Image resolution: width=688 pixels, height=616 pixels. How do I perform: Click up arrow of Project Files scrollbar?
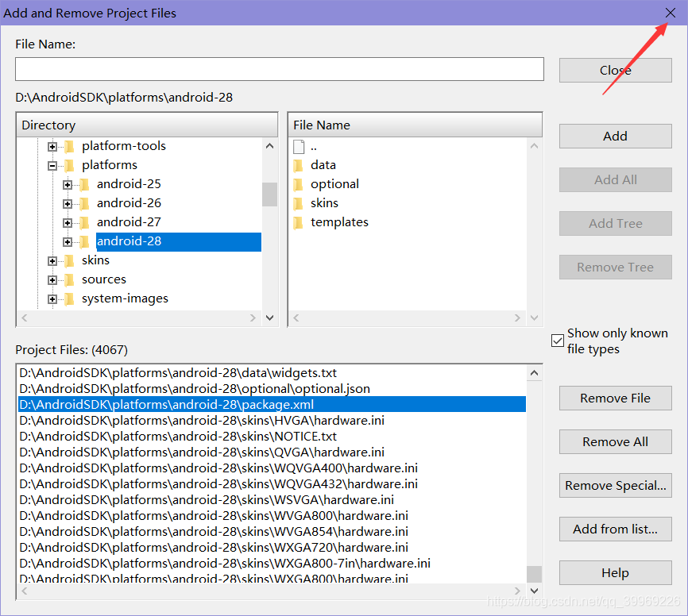[534, 373]
